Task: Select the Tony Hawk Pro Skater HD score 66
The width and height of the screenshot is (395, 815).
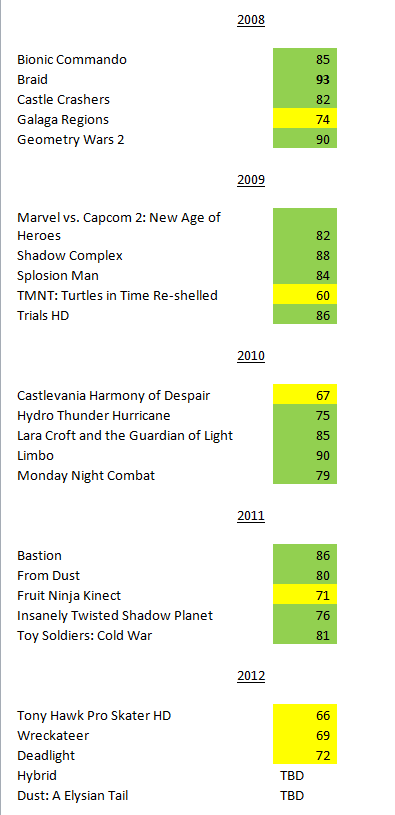Action: 305,715
